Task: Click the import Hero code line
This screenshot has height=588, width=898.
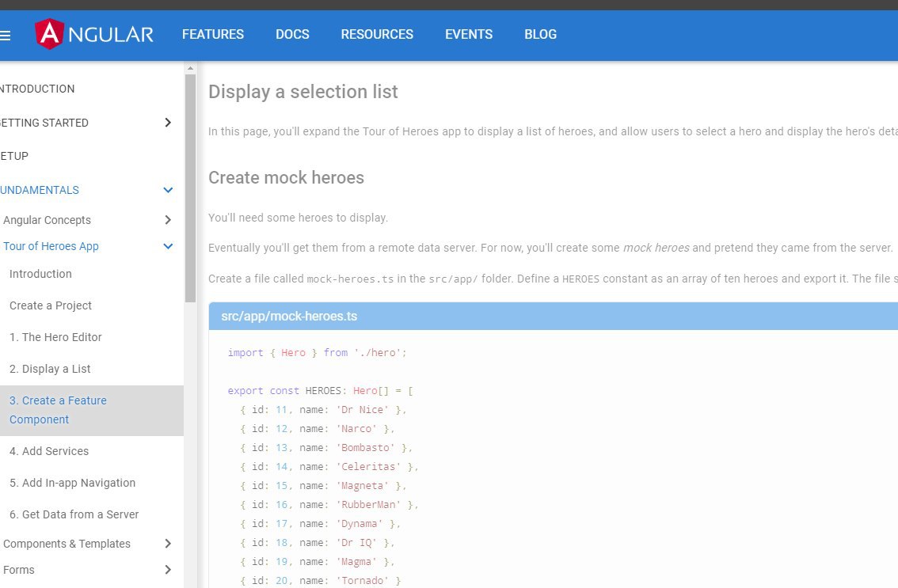Action: coord(318,353)
